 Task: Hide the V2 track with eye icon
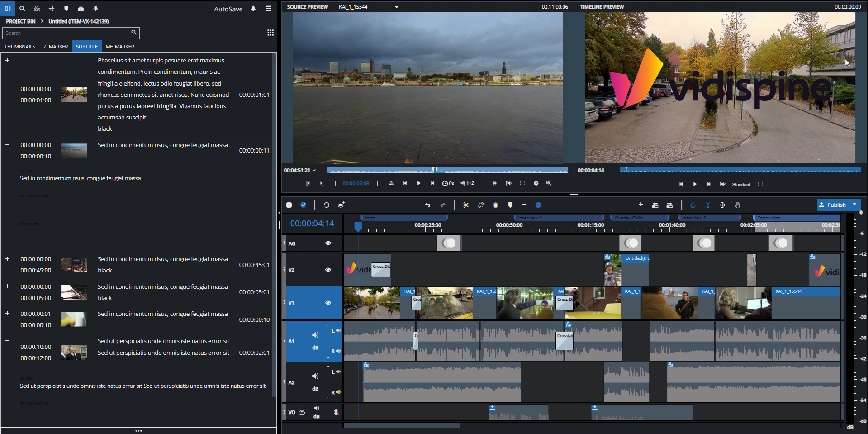tap(328, 270)
